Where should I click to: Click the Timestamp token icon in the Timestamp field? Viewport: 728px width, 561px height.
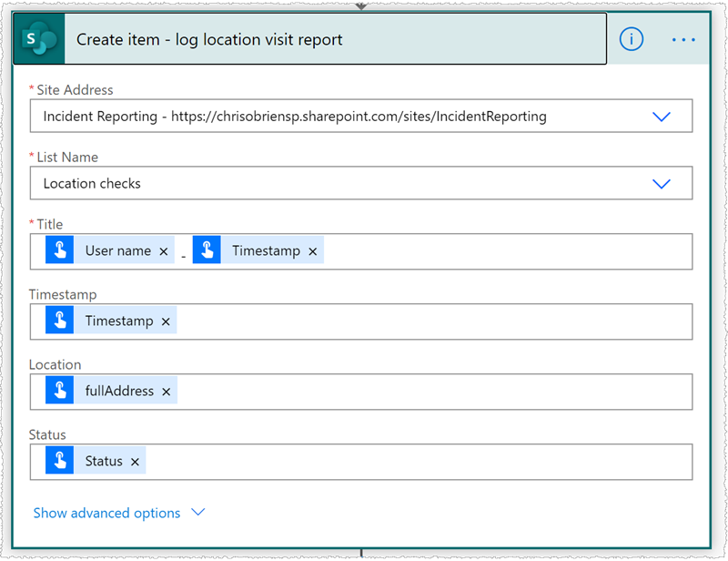point(60,321)
